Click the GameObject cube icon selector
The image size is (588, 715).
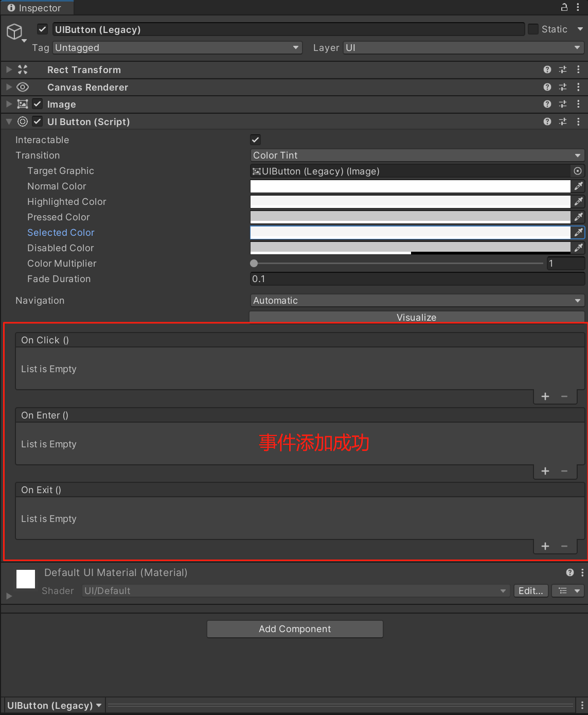point(14,31)
